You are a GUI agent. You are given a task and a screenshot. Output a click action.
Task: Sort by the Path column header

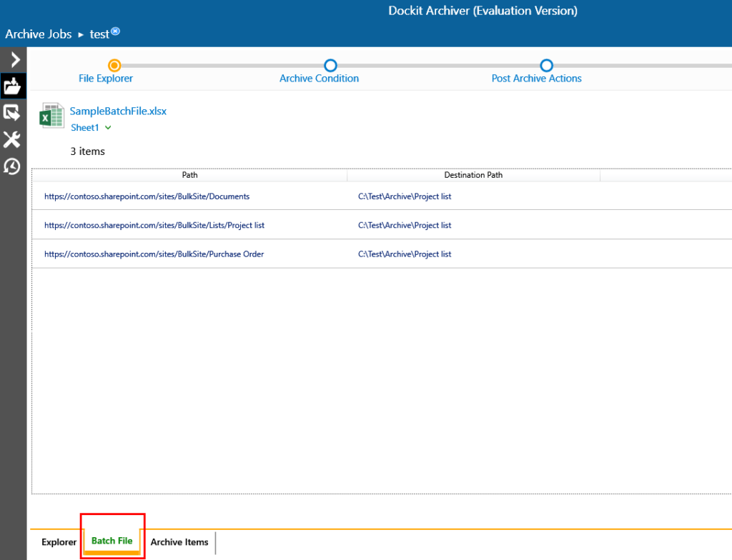point(189,175)
